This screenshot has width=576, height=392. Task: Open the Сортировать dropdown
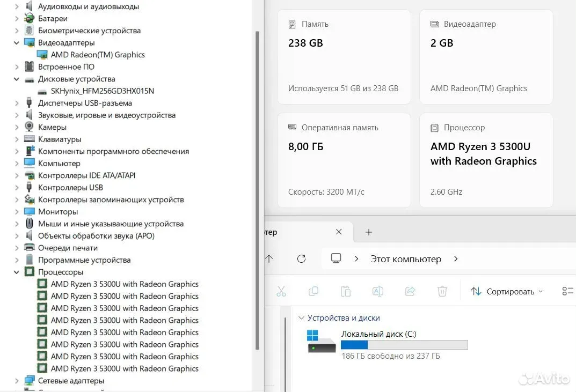507,291
